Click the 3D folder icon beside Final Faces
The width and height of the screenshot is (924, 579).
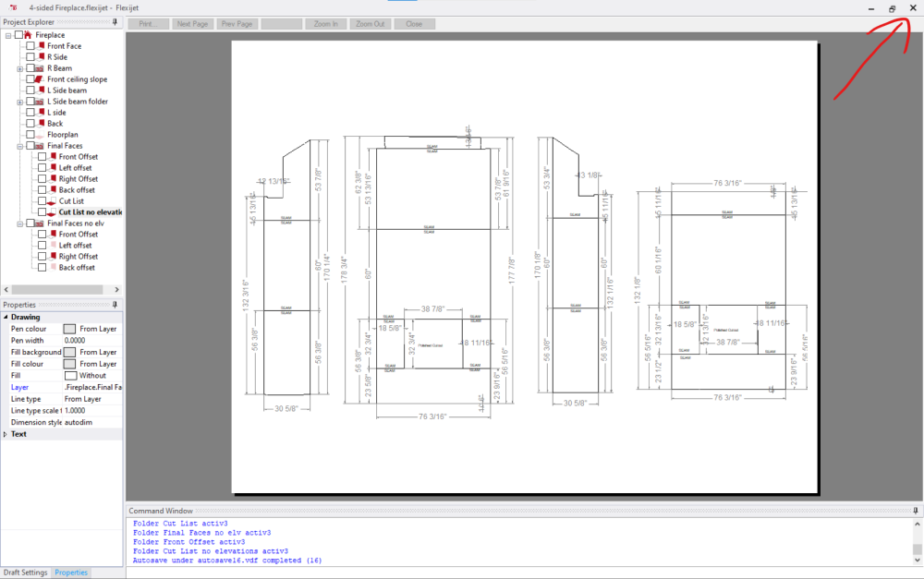point(38,146)
